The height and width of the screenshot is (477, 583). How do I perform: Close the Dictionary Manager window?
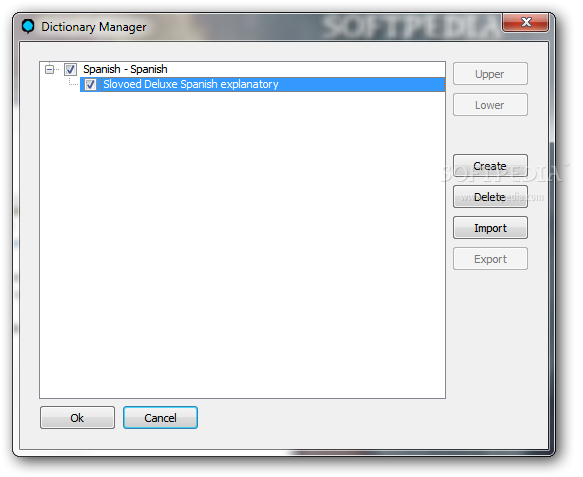(525, 22)
